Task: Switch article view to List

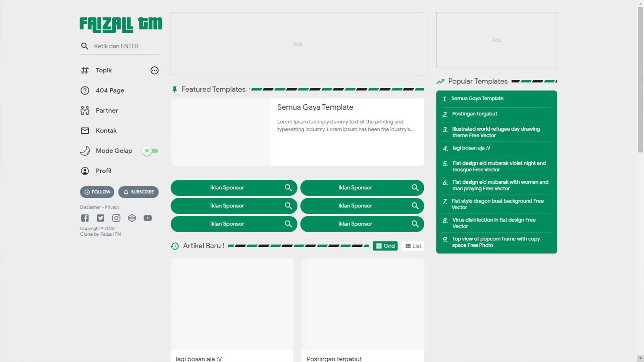Action: pyautogui.click(x=413, y=246)
